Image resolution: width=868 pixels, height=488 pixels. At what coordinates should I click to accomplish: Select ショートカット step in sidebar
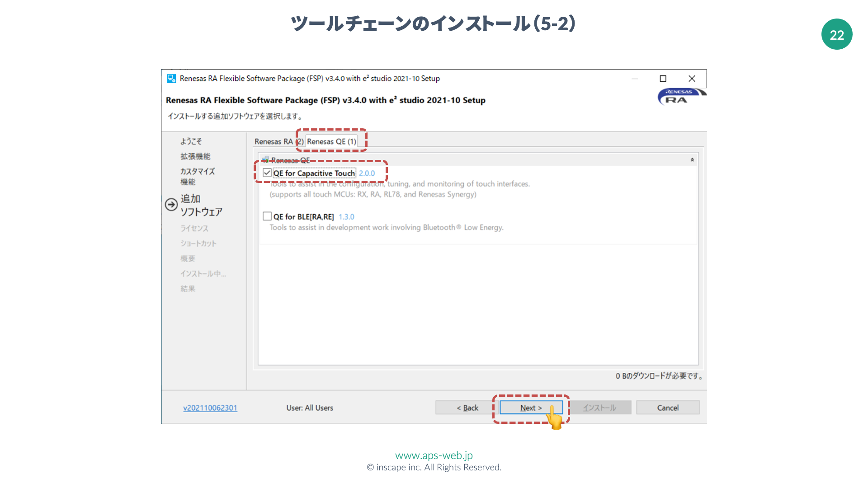click(x=198, y=244)
